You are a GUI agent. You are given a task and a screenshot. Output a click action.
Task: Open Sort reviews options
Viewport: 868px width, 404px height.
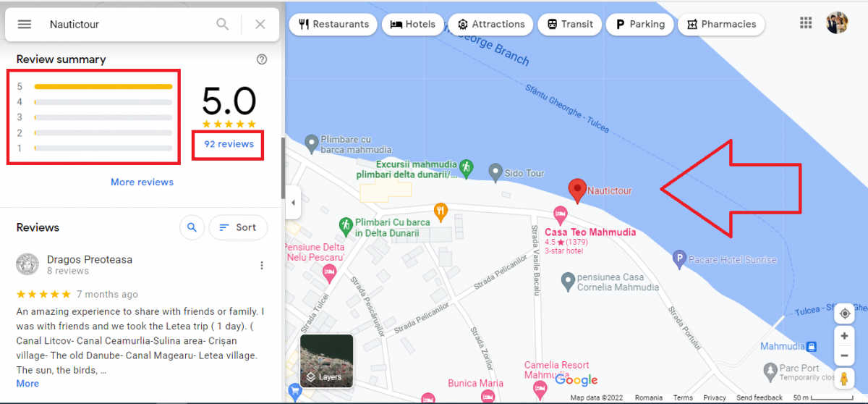click(x=238, y=227)
